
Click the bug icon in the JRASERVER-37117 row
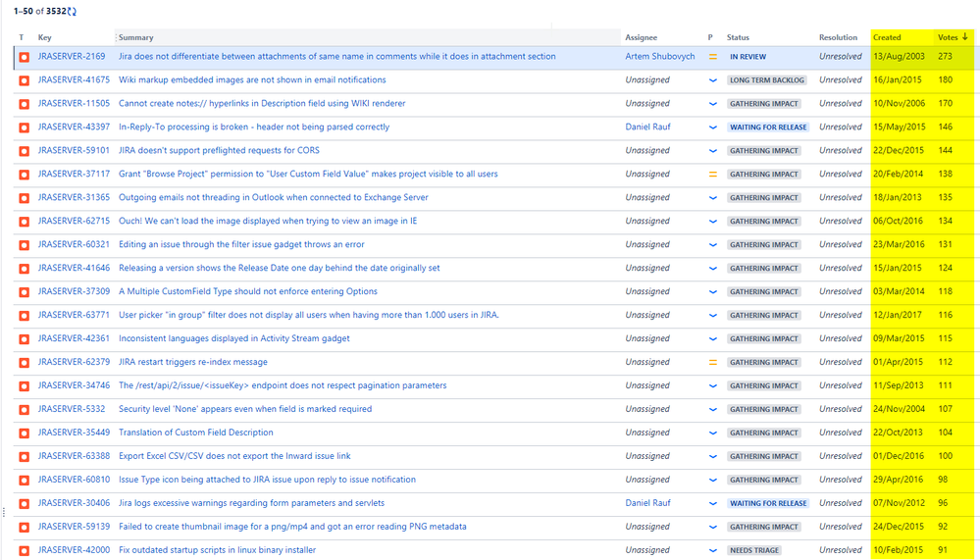pyautogui.click(x=24, y=175)
